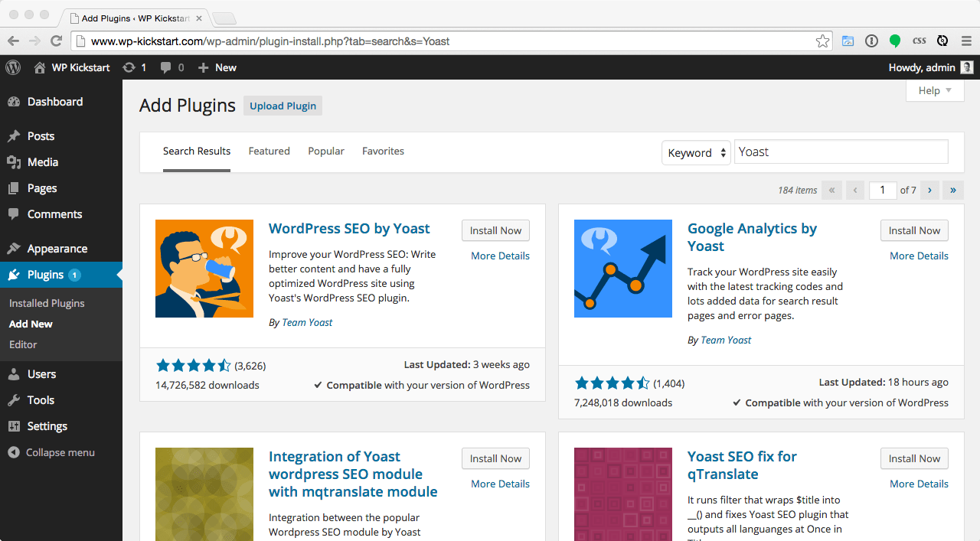Image resolution: width=980 pixels, height=541 pixels.
Task: View More Details for WordPress SEO by Yoast
Action: point(500,256)
